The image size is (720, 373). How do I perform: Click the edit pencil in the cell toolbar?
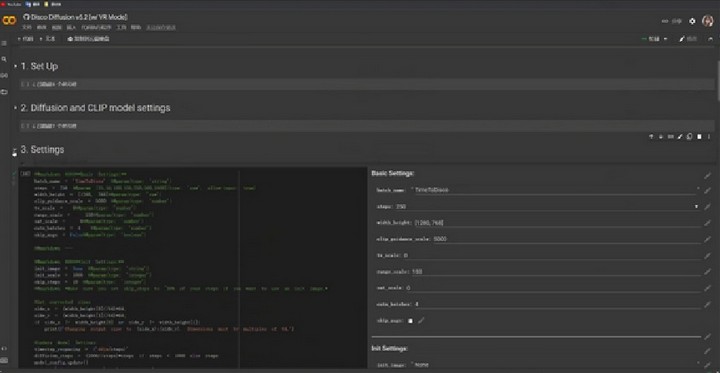point(680,137)
